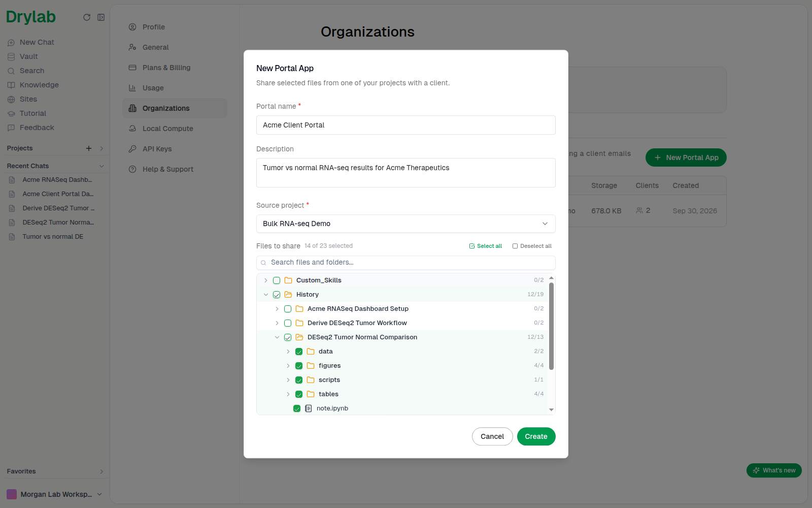Uncheck the History folder checkbox

click(277, 295)
